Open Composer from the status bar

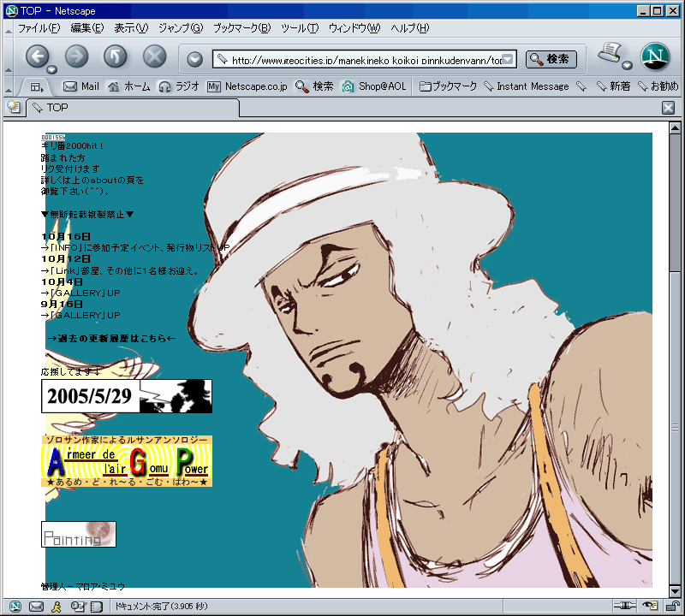click(x=78, y=606)
